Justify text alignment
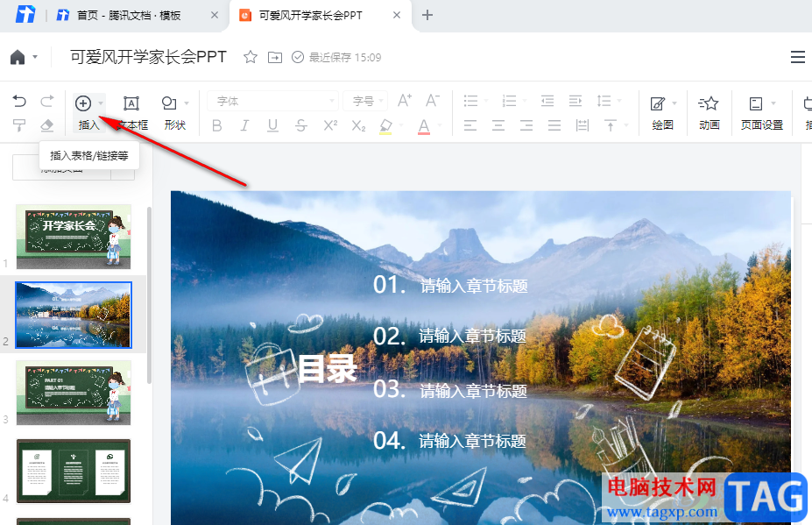This screenshot has width=812, height=525. 554,125
